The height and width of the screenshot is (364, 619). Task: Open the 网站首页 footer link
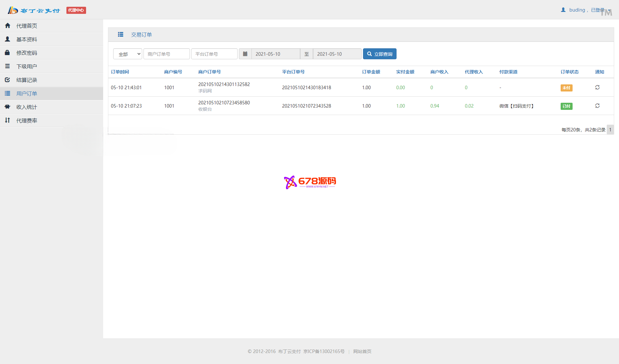(362, 351)
